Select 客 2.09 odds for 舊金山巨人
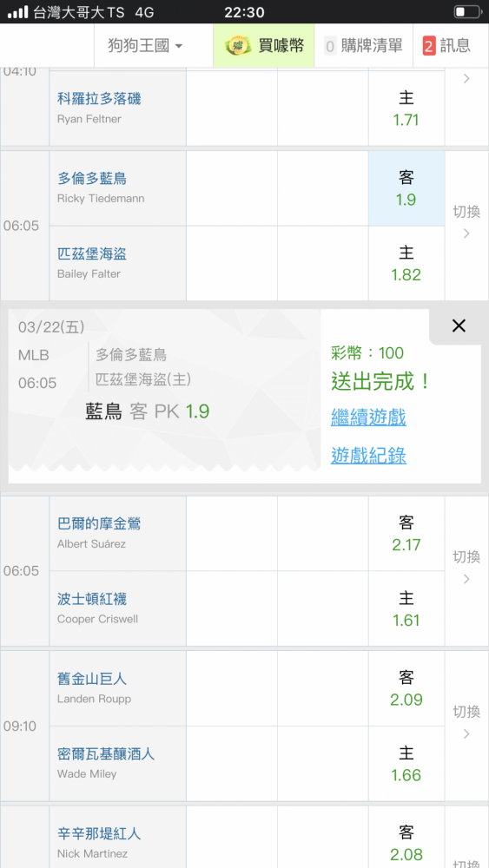The height and width of the screenshot is (868, 489). 406,688
